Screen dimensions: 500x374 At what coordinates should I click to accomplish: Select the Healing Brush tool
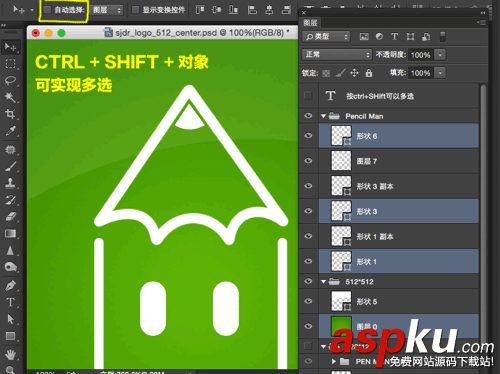point(11,149)
